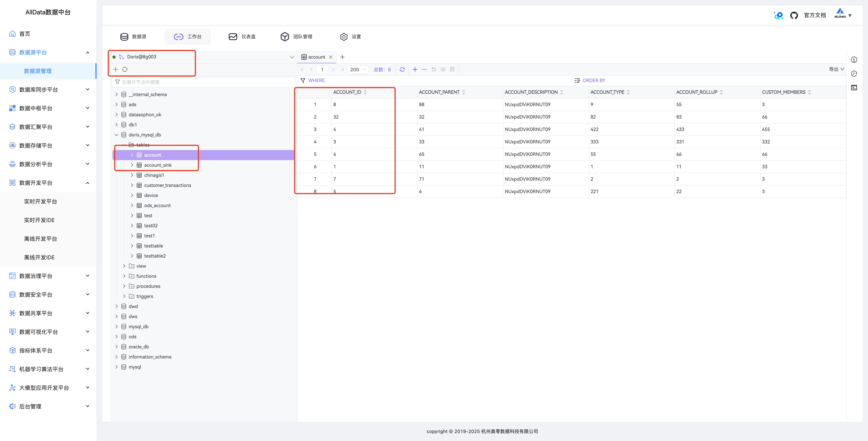Toggle sort on ACCOUNT_TYPE column
The height and width of the screenshot is (441, 868).
pyautogui.click(x=629, y=92)
